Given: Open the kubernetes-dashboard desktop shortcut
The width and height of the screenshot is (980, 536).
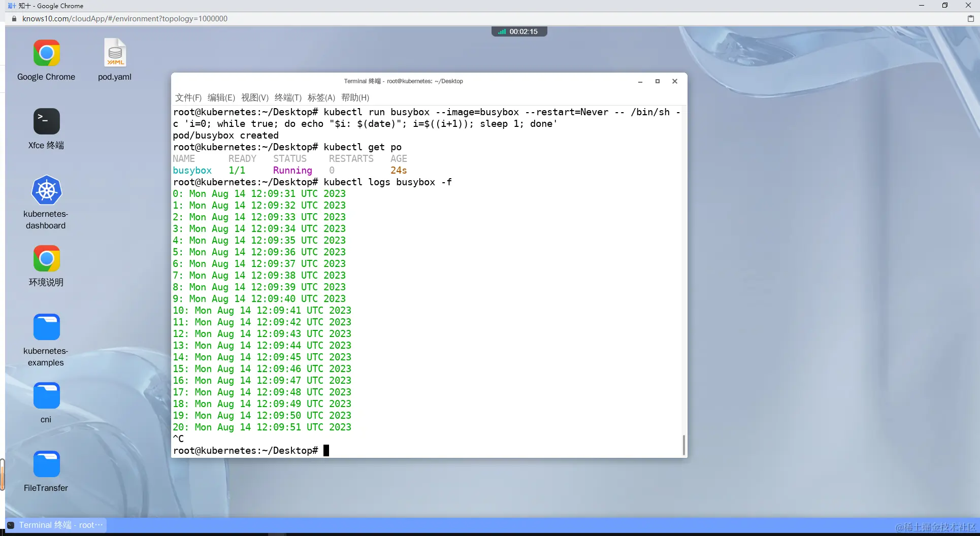Looking at the screenshot, I should 46,190.
